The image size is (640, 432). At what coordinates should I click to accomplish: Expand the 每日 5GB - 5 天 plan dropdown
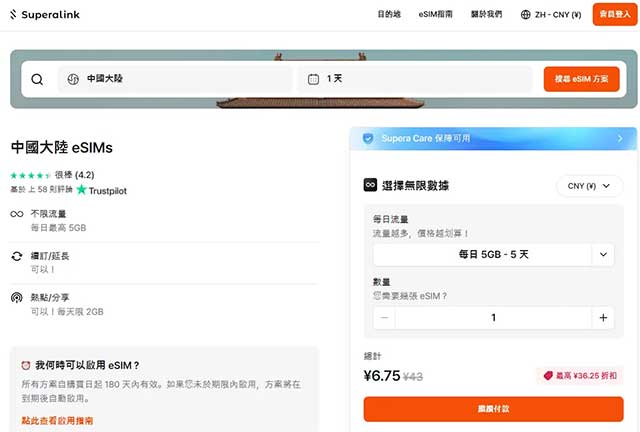[x=602, y=254]
